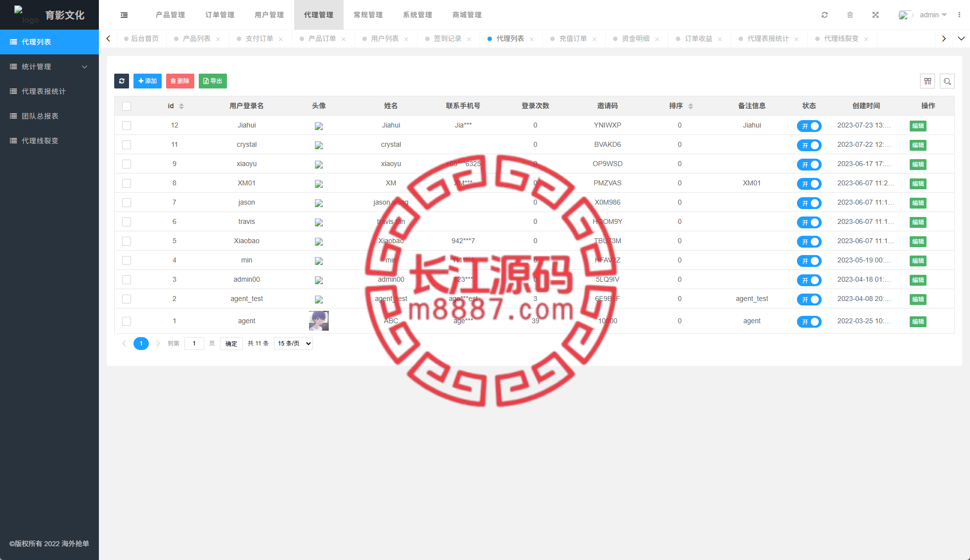Viewport: 970px width, 560px height.
Task: Click 编辑 for the min row
Action: tap(918, 261)
